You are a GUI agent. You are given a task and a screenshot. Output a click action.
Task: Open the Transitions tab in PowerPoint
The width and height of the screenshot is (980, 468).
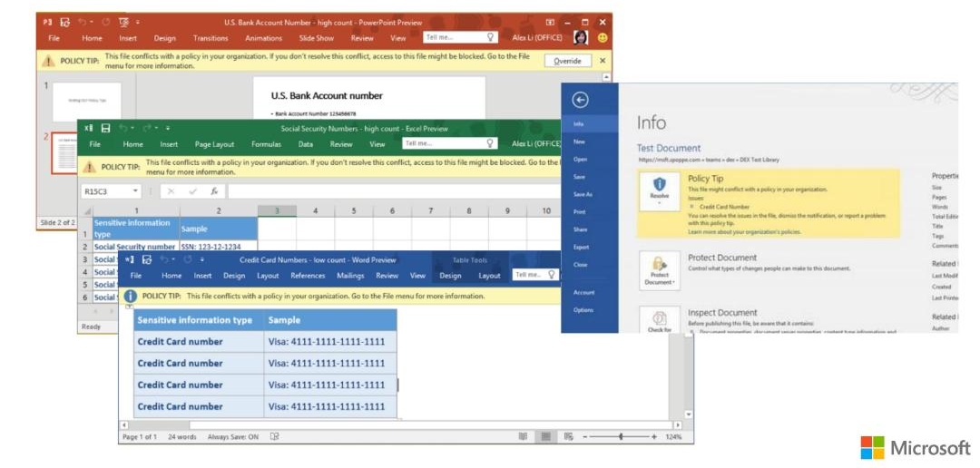(211, 38)
